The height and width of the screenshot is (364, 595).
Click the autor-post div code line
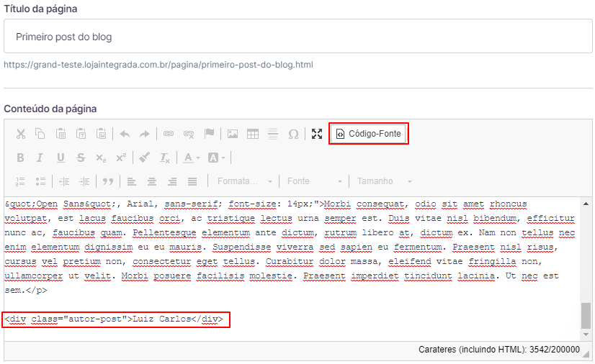(114, 319)
